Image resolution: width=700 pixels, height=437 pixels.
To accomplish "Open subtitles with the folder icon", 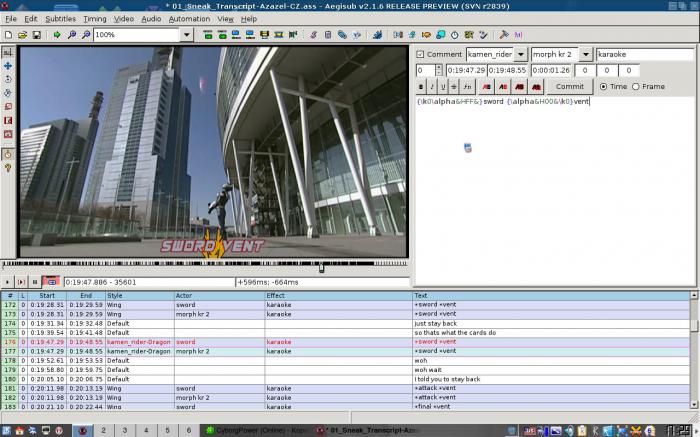I will (22, 34).
